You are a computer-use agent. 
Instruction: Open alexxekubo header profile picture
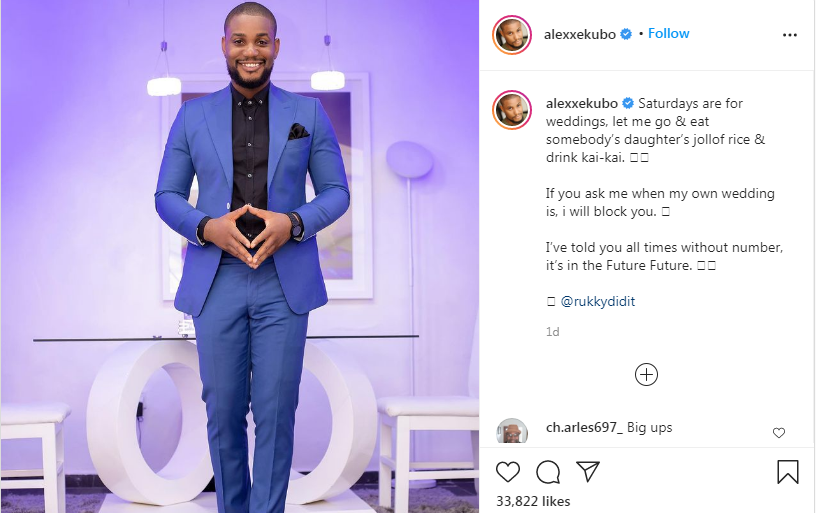point(512,35)
